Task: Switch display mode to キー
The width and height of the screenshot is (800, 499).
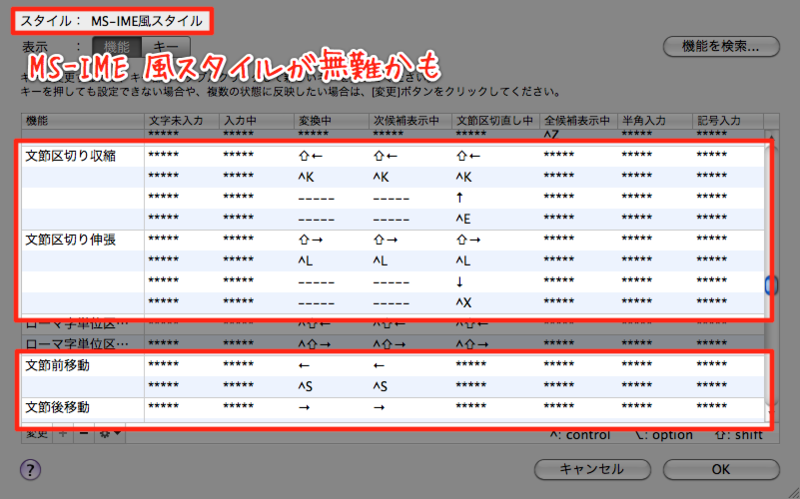Action: click(166, 47)
